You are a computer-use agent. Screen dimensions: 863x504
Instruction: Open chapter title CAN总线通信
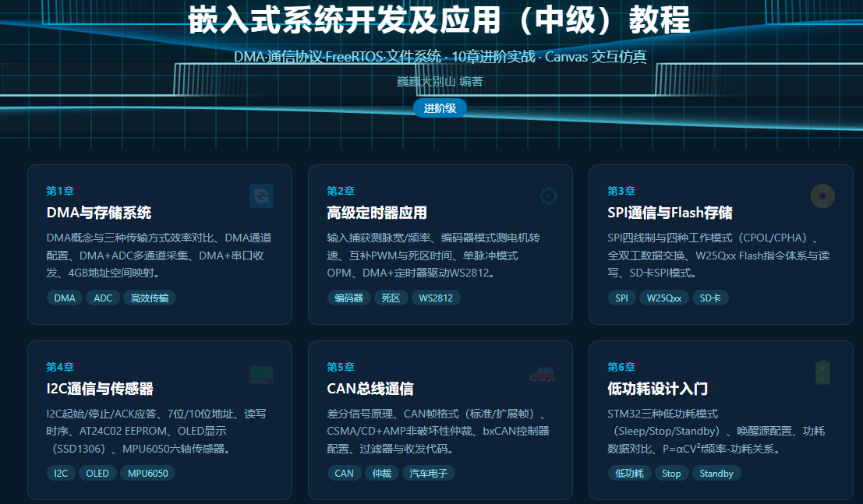click(370, 389)
